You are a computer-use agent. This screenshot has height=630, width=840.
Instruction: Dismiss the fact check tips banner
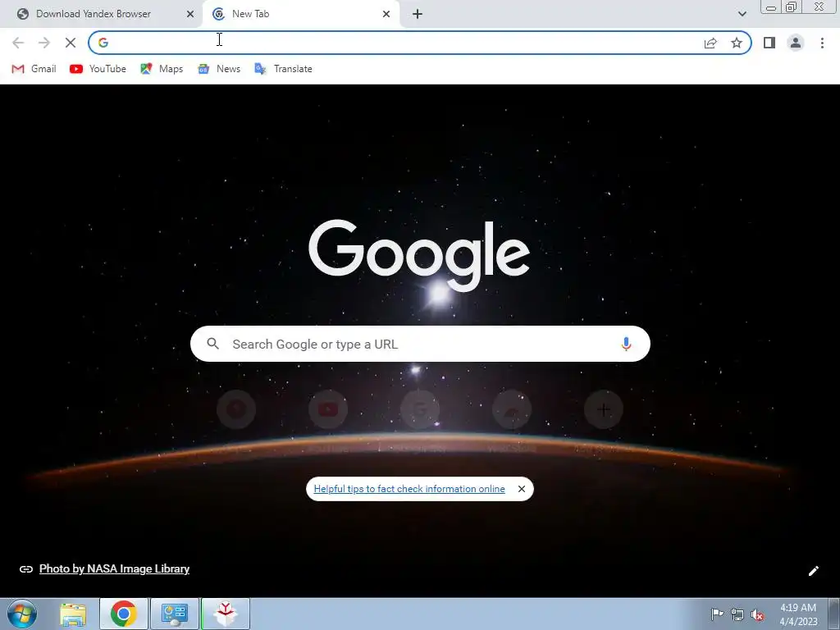point(521,489)
